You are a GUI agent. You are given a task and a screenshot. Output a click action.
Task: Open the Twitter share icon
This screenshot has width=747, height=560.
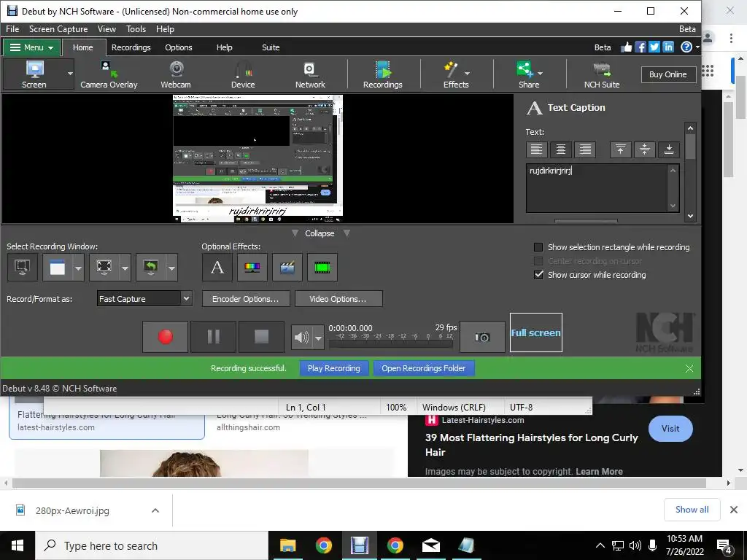654,47
